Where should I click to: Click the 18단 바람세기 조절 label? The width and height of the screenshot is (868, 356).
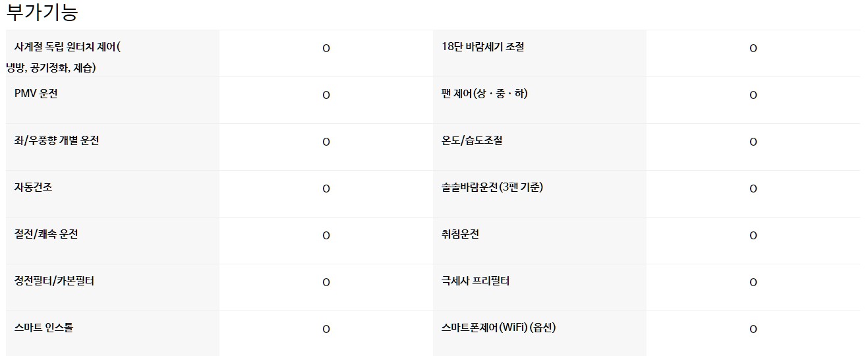point(483,47)
